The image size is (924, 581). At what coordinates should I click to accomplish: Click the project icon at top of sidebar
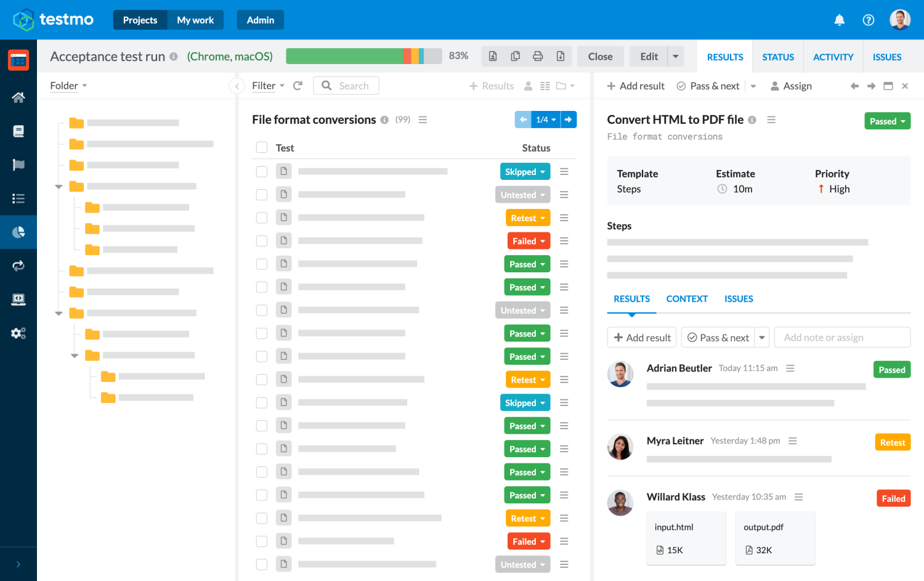coord(18,60)
